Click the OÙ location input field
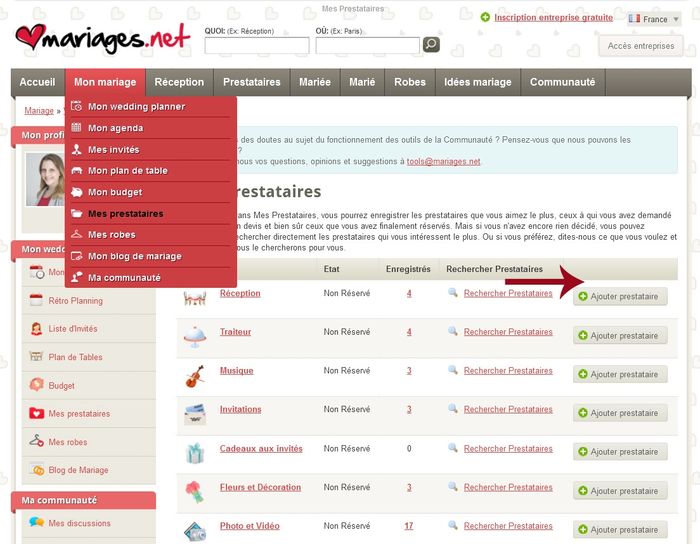The image size is (700, 544). click(367, 46)
